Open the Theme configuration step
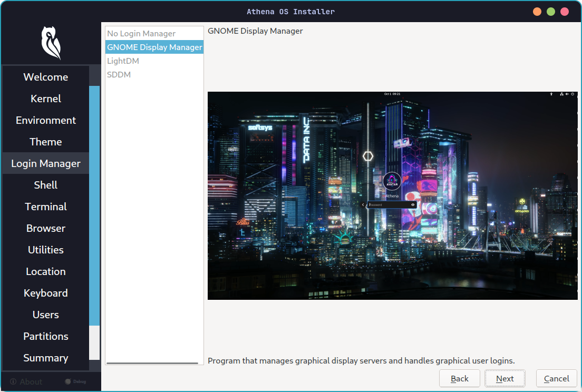The image size is (582, 392). pyautogui.click(x=45, y=142)
